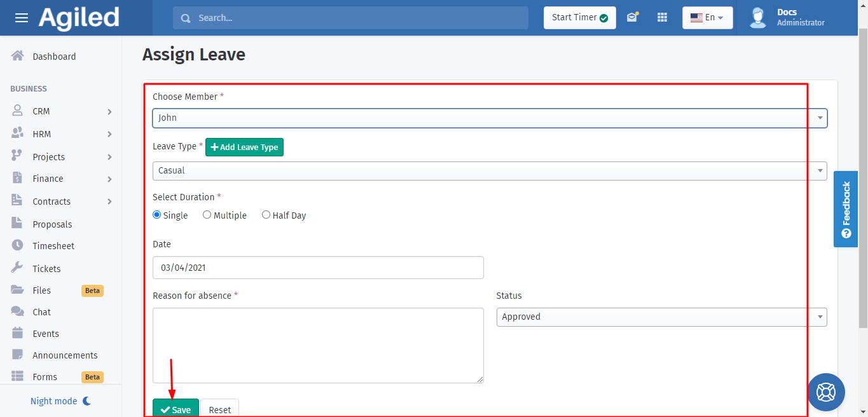Choose Half Day duration

tap(266, 215)
